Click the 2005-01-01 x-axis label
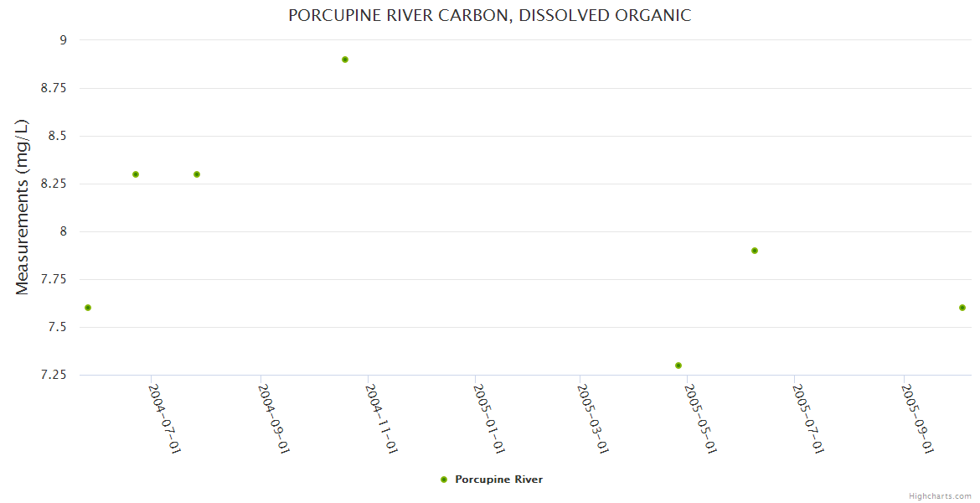The image size is (980, 503). [488, 418]
